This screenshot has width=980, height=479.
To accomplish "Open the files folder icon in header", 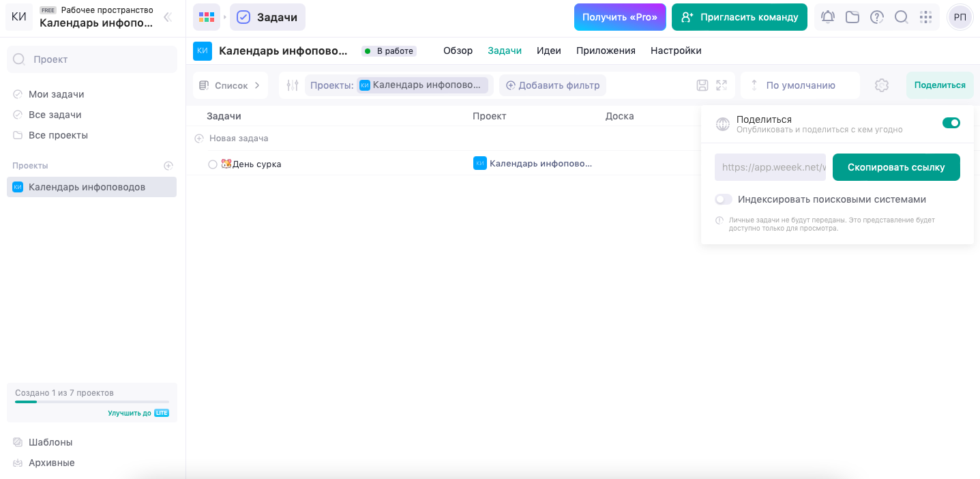I will (852, 17).
